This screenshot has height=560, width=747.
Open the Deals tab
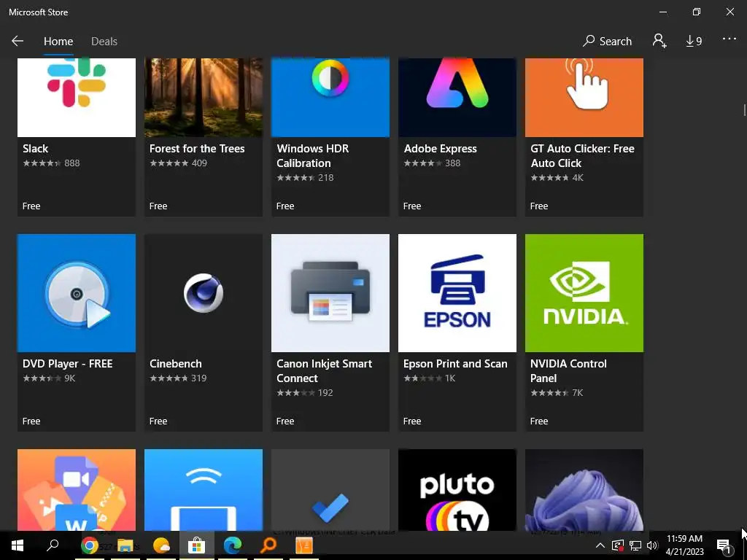click(104, 42)
